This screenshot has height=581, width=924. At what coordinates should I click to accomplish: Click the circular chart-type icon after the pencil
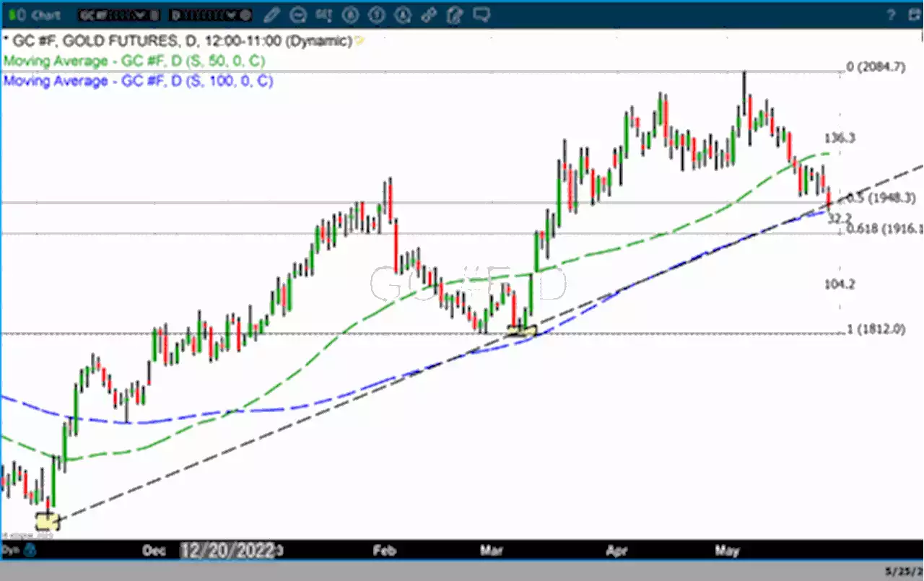(x=297, y=14)
